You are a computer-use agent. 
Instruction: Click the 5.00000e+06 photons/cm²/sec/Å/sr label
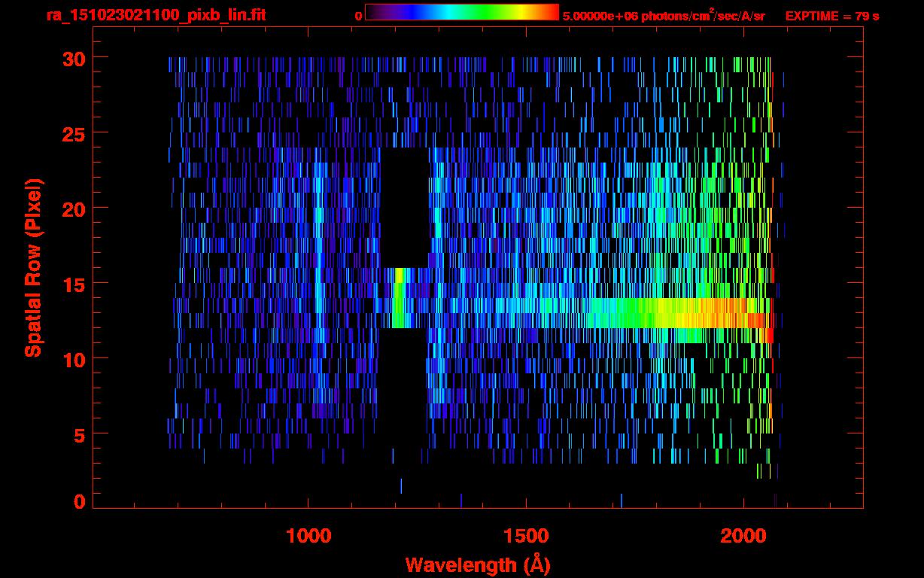tap(664, 16)
